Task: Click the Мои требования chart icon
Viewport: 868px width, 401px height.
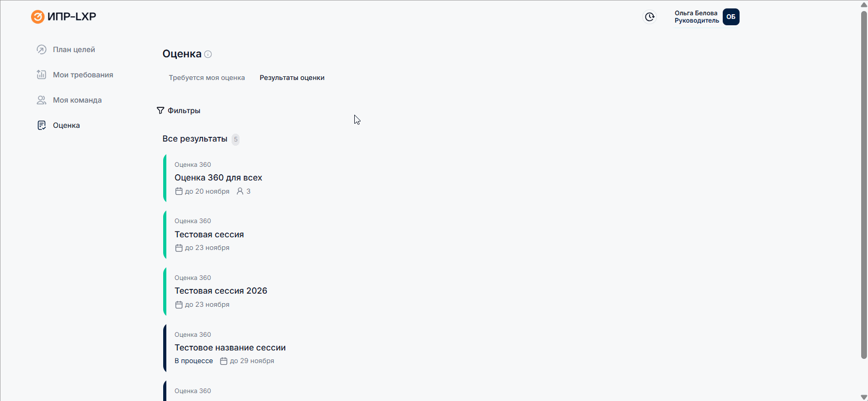Action: 42,75
